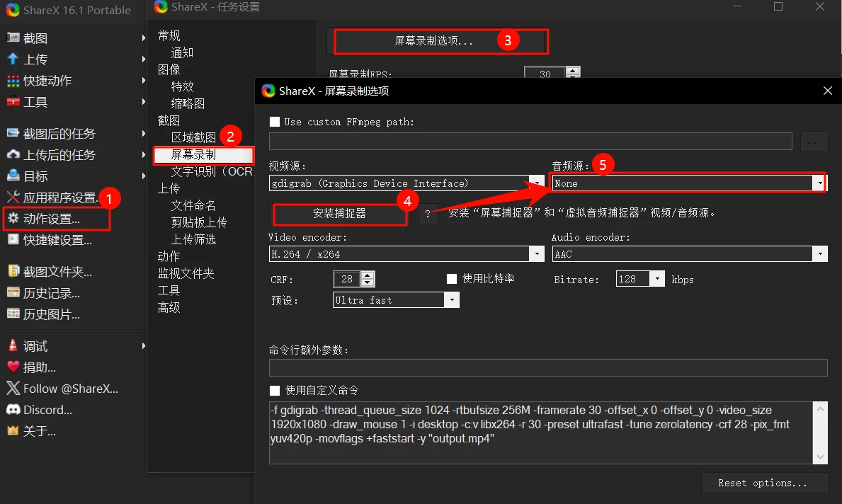The height and width of the screenshot is (504, 842).
Task: Select 高级 in task settings tree
Action: click(x=169, y=307)
